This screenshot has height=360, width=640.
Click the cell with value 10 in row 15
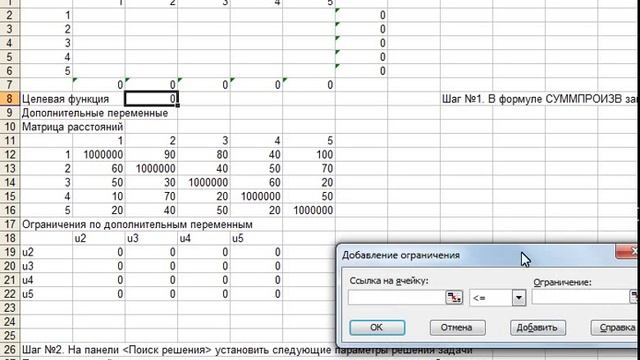[99, 196]
